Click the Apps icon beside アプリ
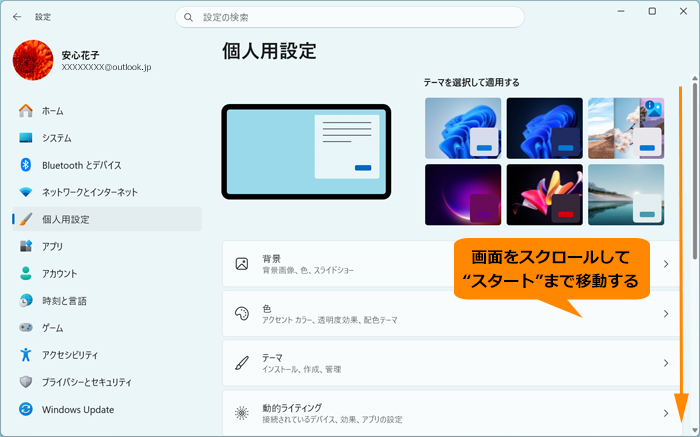Viewport: 700px width, 437px height. (x=25, y=246)
